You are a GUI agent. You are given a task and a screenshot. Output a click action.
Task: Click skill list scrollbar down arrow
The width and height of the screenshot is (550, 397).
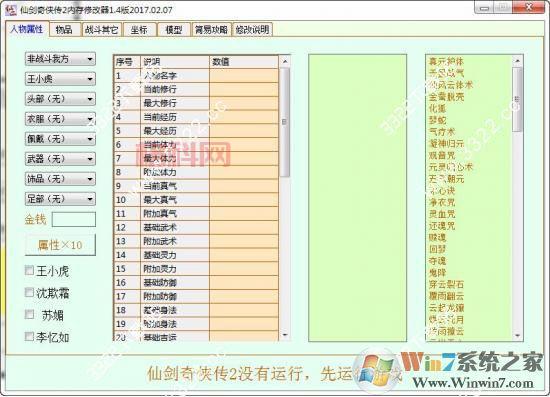point(517,336)
